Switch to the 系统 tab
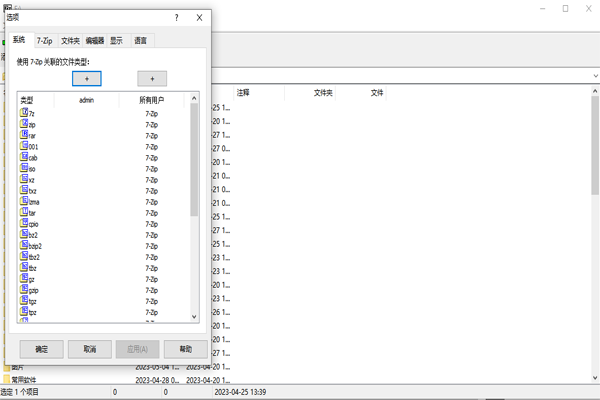Viewport: 600px width, 400px height. (x=19, y=40)
